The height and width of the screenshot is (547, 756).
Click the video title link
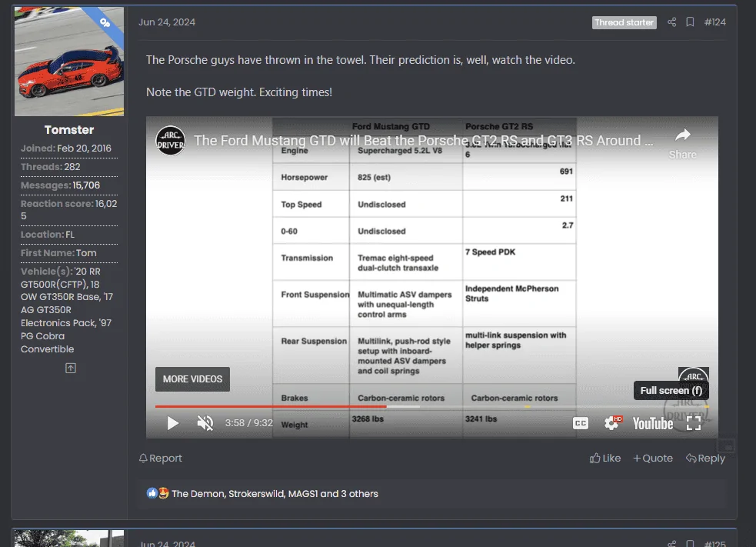423,140
